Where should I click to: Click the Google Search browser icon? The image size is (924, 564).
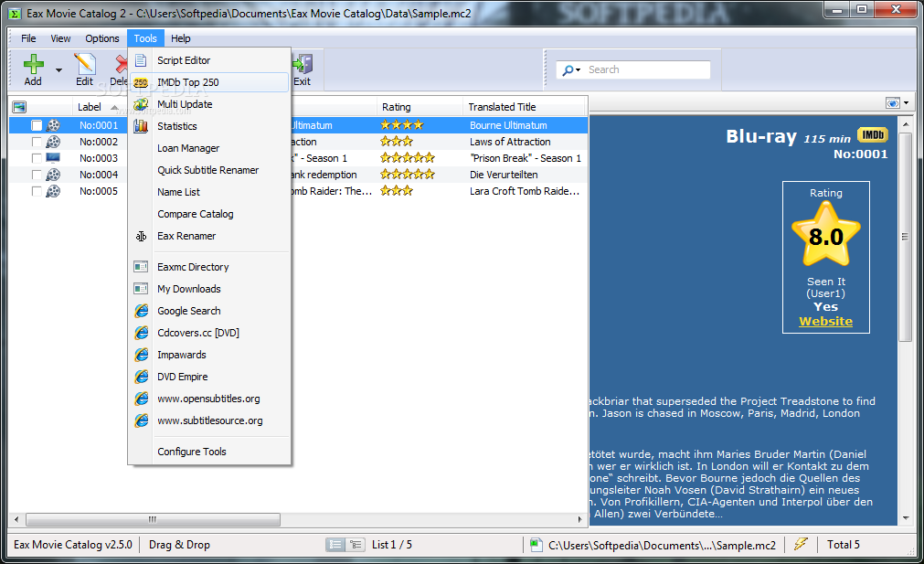(142, 311)
